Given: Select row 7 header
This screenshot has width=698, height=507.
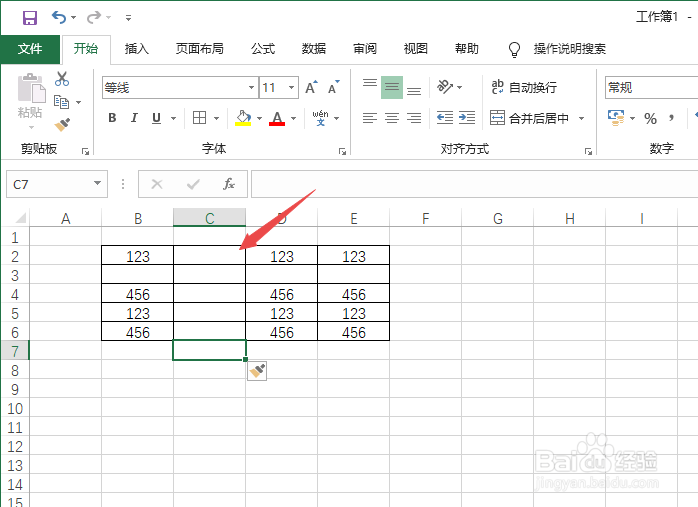Looking at the screenshot, I should [x=15, y=351].
